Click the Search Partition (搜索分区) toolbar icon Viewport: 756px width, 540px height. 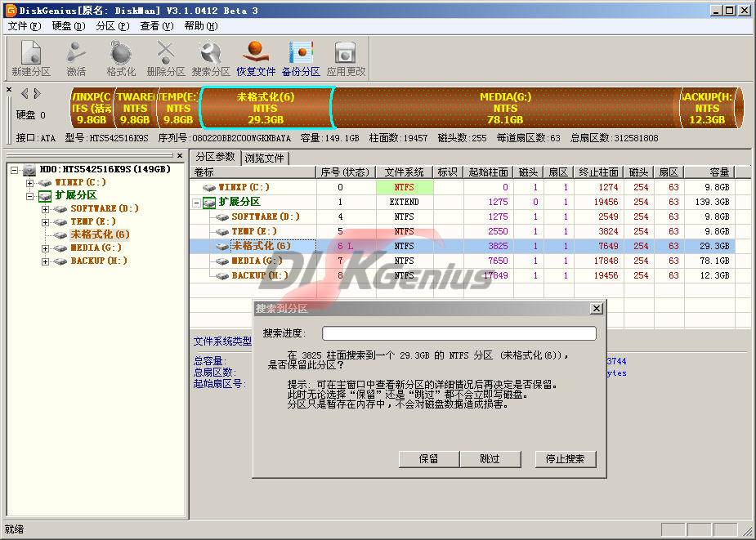pos(211,59)
